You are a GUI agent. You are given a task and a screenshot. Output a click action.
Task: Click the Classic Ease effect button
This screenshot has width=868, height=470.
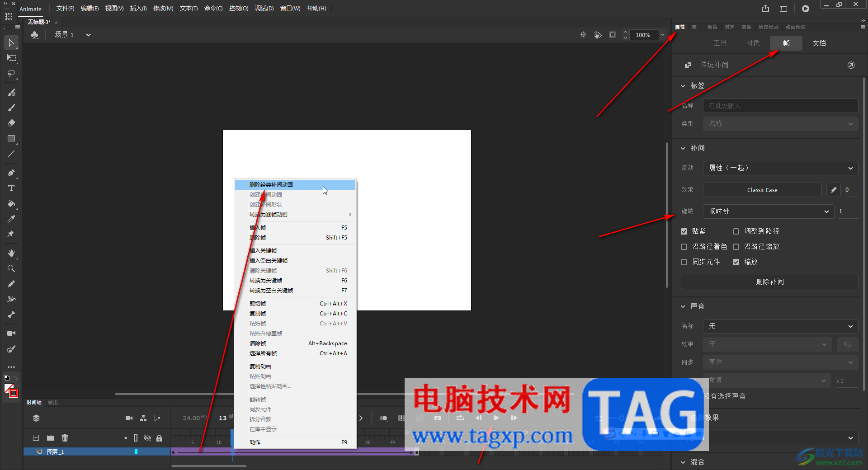pos(762,190)
